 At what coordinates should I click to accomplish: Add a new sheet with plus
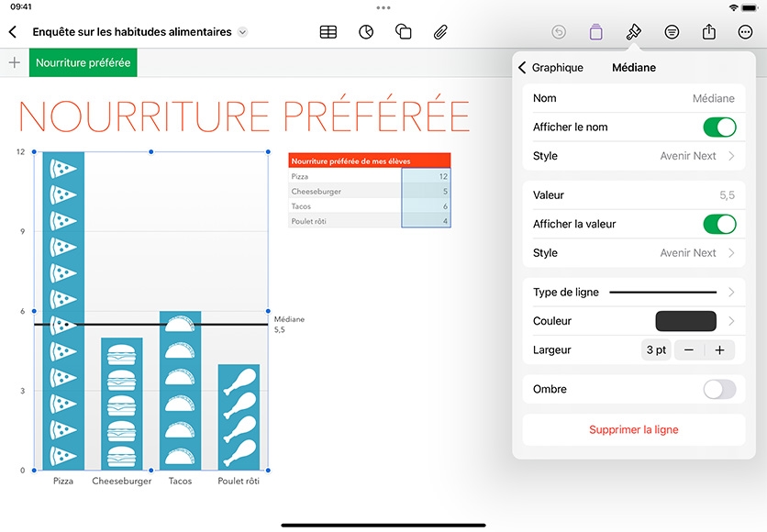(15, 62)
